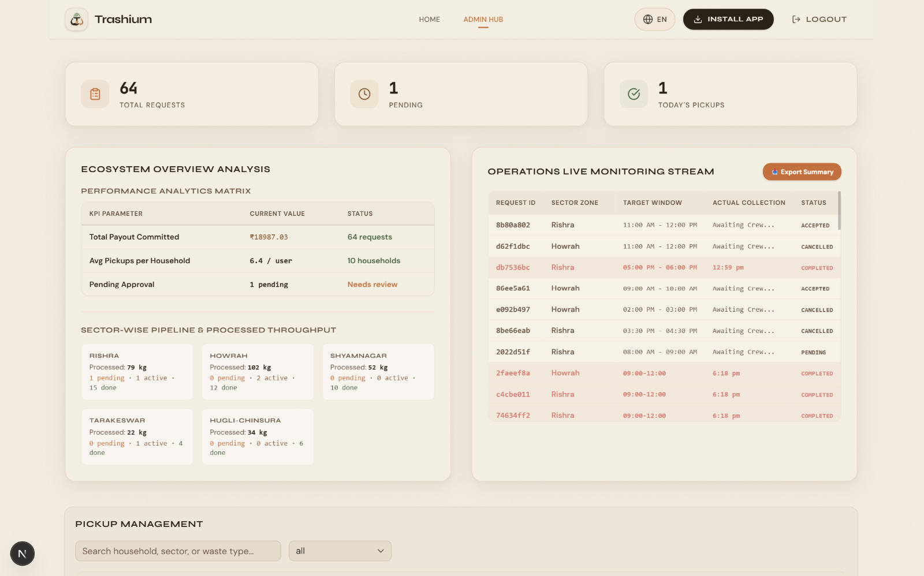
Task: Click the Pending clock icon
Action: (x=364, y=94)
